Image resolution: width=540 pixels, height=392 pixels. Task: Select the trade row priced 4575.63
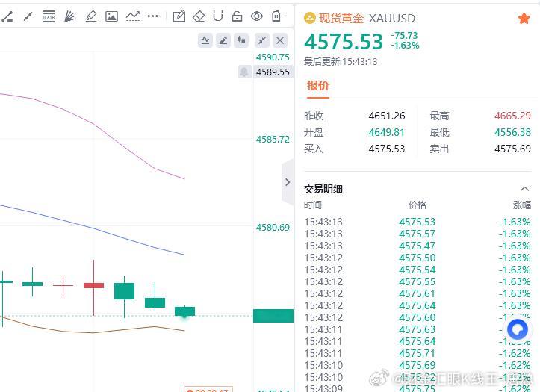point(418,330)
